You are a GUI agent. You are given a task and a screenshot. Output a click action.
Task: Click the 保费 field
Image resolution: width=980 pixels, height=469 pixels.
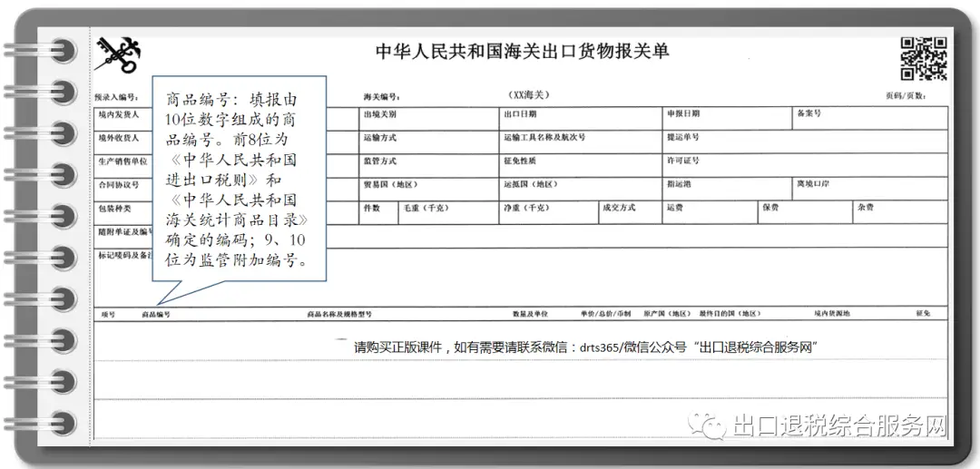click(x=806, y=212)
